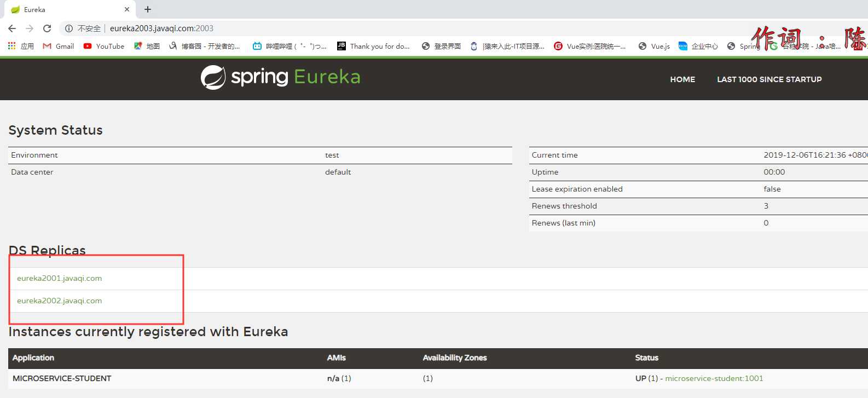Open the Apps grid bookmark

coord(21,46)
